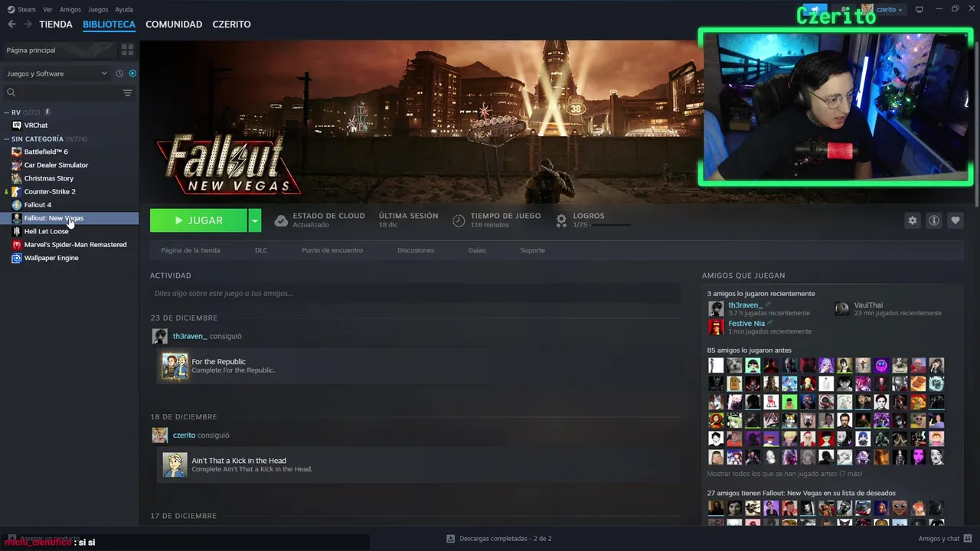Select Marvel's Spider-Man Remastered
The width and height of the screenshot is (980, 551).
(x=75, y=245)
